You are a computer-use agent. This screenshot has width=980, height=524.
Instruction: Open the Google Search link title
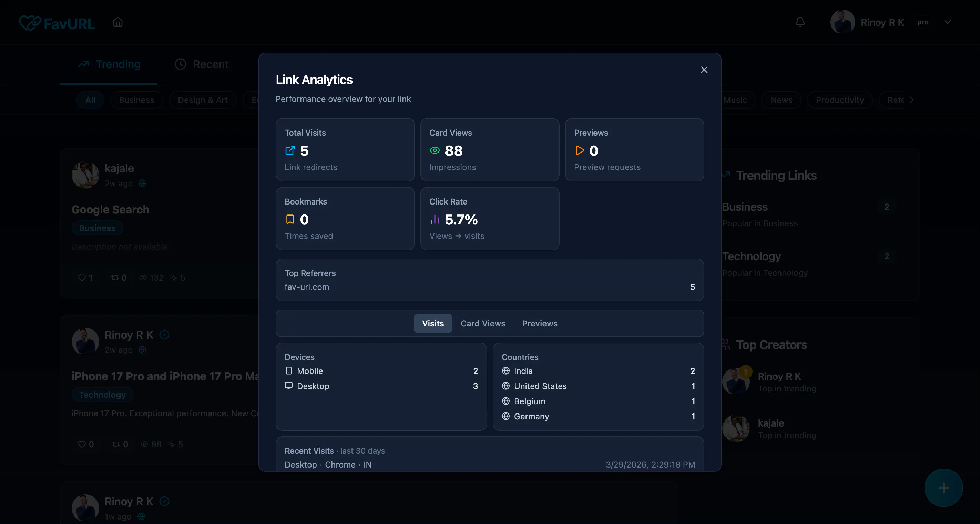(110, 209)
